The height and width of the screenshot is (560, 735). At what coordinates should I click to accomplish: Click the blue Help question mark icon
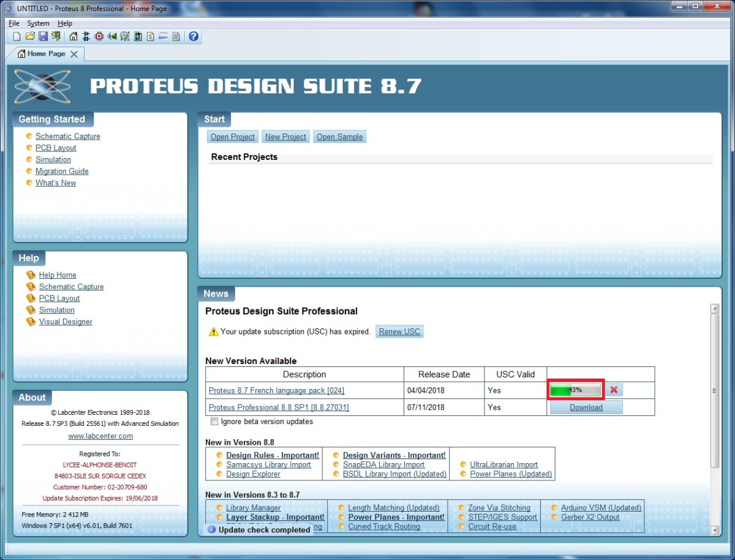pyautogui.click(x=194, y=37)
